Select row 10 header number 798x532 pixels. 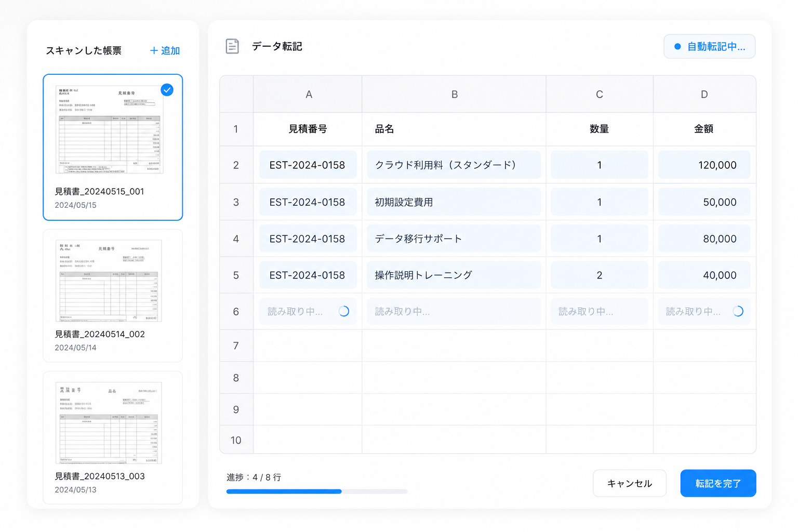click(236, 440)
